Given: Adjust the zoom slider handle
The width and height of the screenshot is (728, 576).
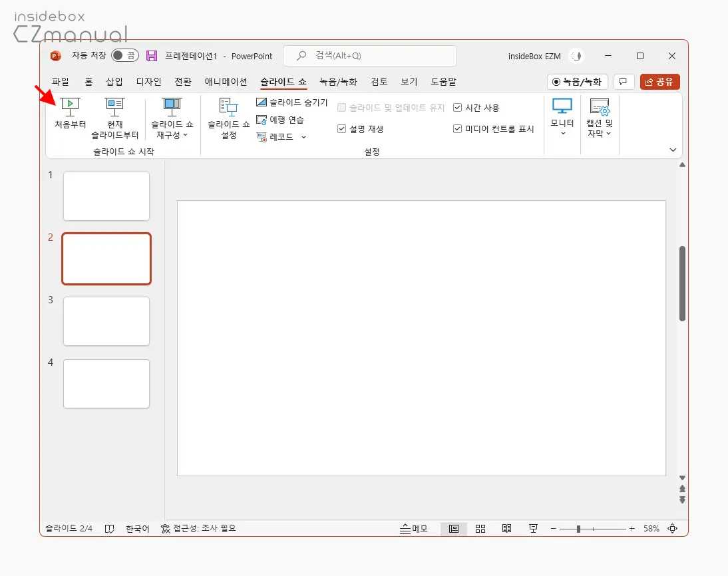Looking at the screenshot, I should [578, 529].
